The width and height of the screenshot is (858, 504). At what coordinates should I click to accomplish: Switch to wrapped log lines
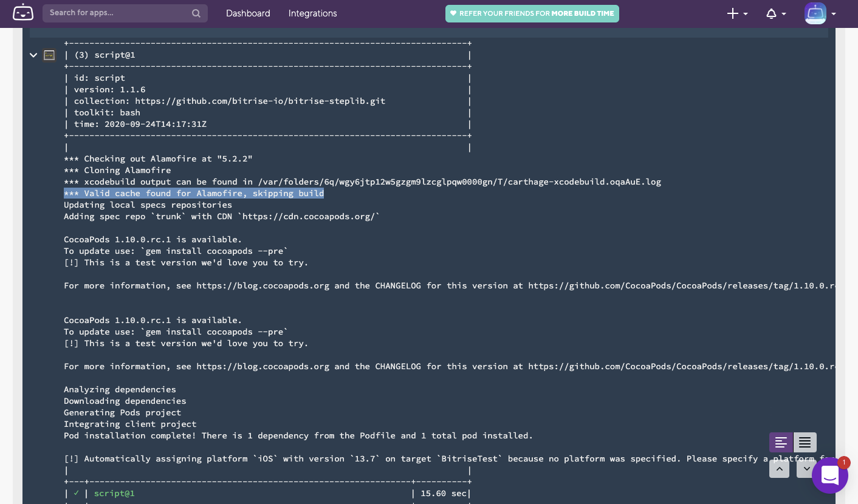click(805, 443)
